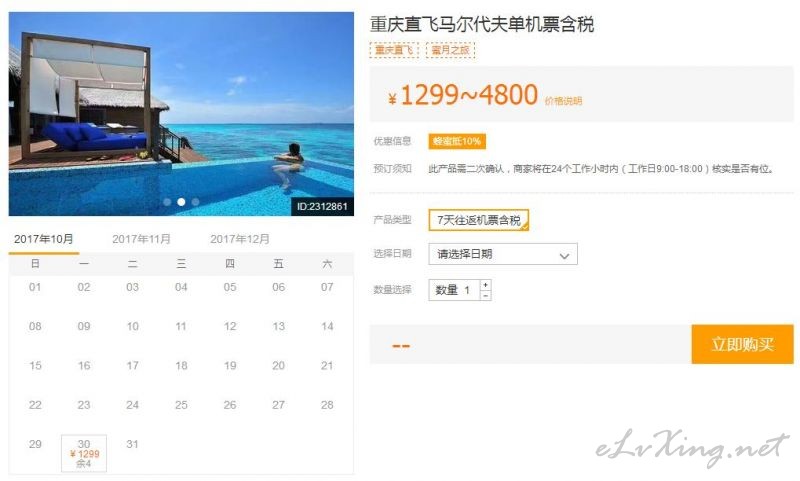Viewport: 800px width, 481px height.
Task: Click the dropdown chevron arrow for date
Action: tap(564, 256)
